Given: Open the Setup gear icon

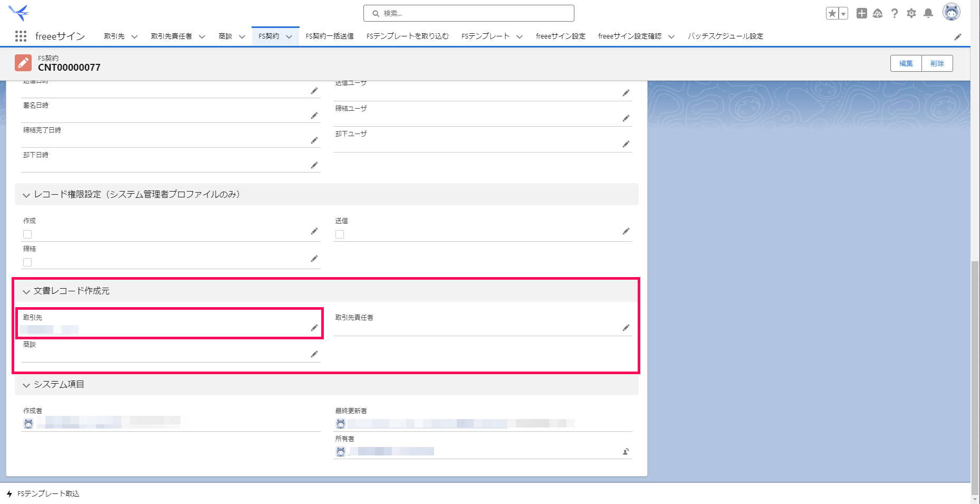Looking at the screenshot, I should click(911, 13).
